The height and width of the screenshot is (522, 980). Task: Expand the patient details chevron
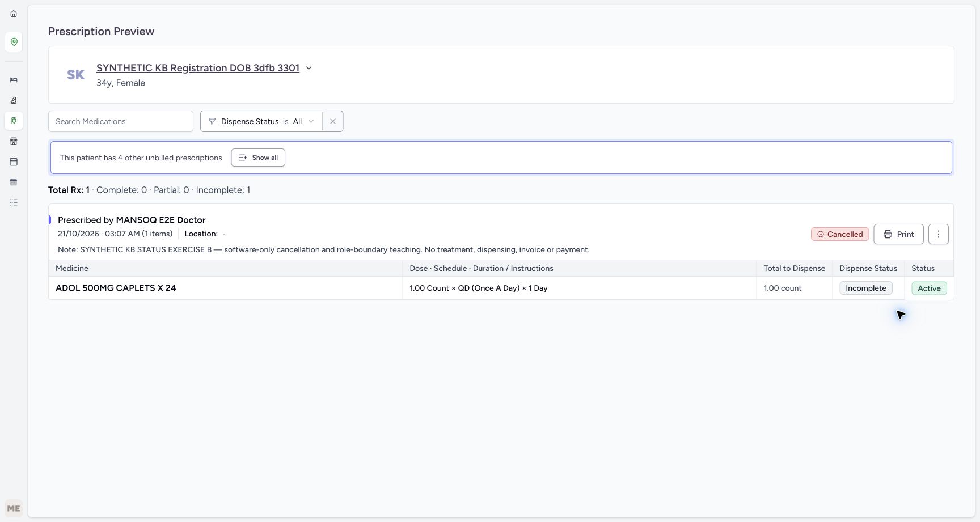(x=309, y=68)
